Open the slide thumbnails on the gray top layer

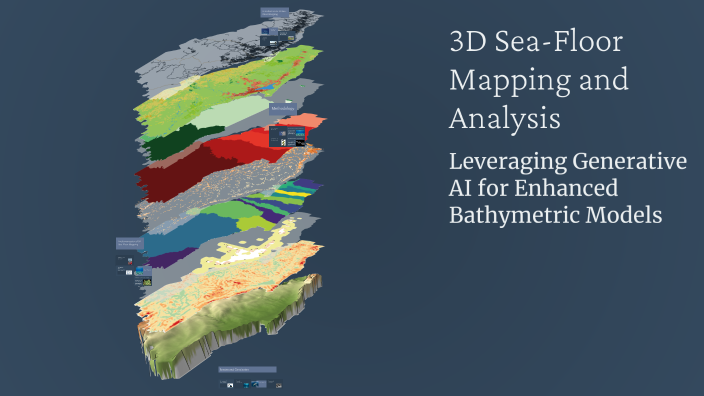[277, 37]
